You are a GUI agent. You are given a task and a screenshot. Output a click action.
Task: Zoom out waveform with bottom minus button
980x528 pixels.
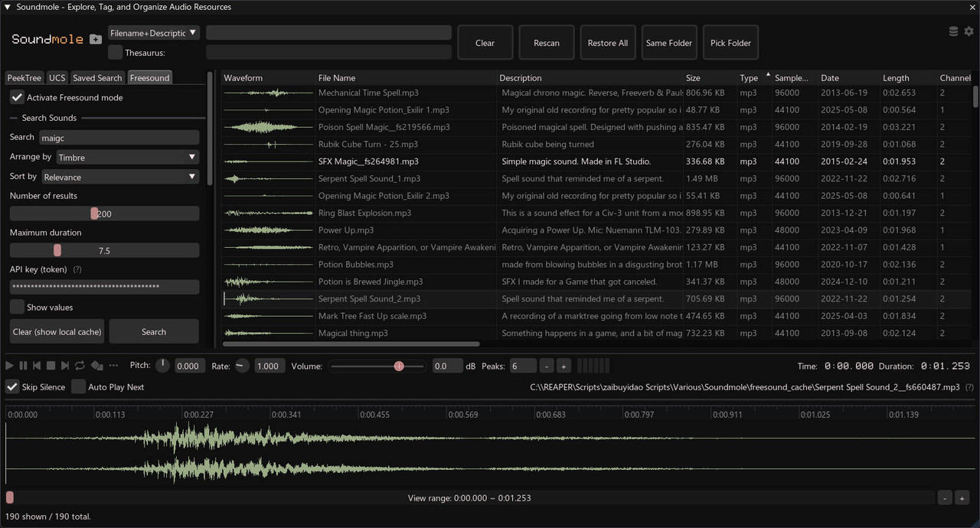[x=945, y=498]
